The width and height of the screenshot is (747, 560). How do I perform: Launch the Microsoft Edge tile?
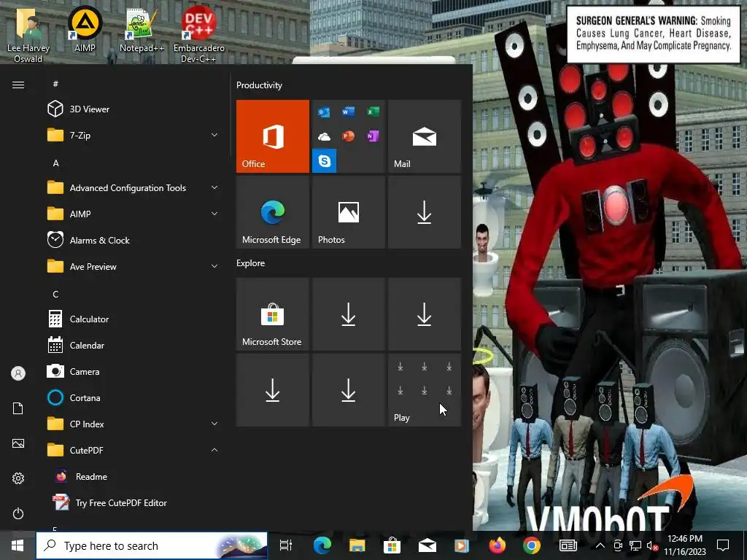click(x=273, y=212)
